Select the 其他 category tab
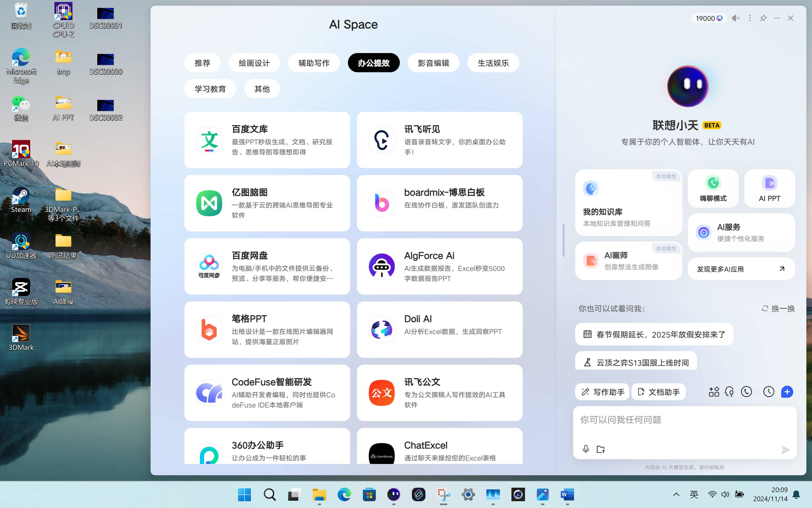 [x=262, y=89]
